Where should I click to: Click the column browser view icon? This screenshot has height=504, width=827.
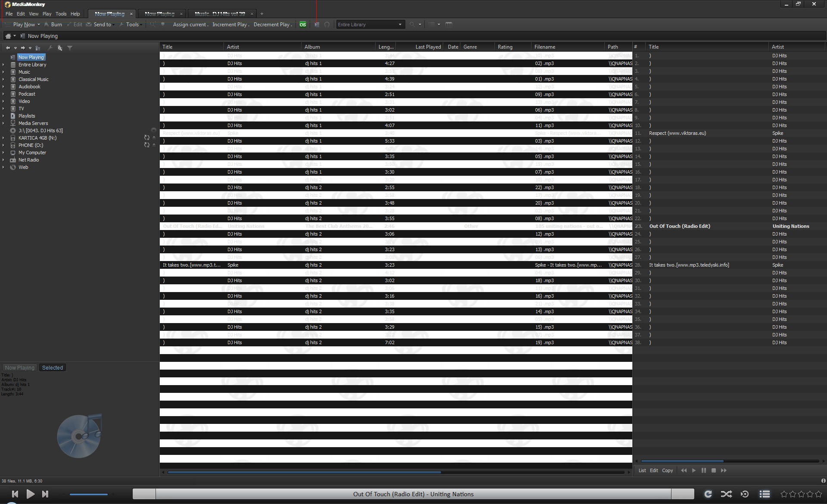[448, 25]
